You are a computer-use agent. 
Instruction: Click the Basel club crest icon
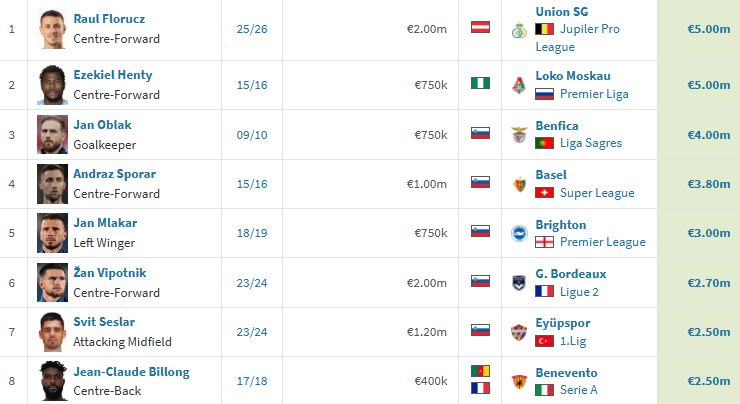pos(518,184)
